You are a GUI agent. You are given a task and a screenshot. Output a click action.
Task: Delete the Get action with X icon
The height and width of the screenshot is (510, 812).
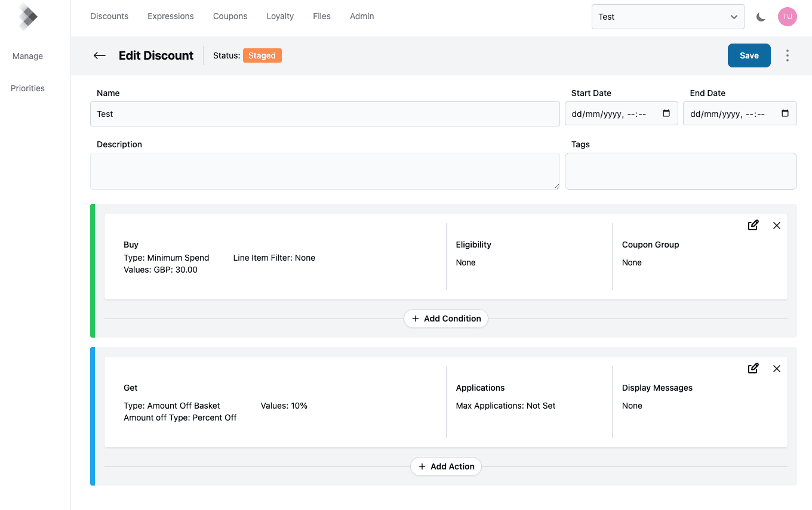coord(776,369)
